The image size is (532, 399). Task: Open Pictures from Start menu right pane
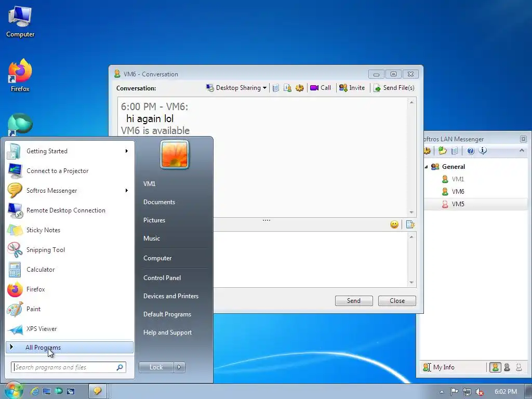(x=154, y=220)
